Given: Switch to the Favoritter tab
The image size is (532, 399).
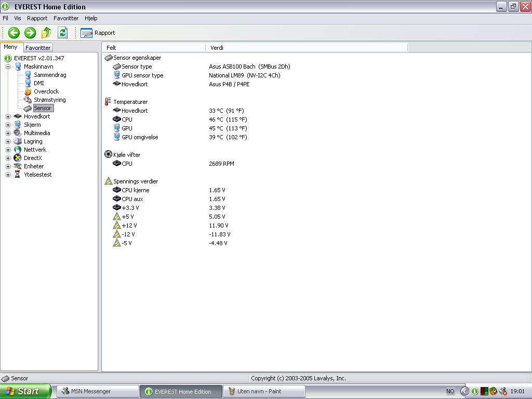Looking at the screenshot, I should click(38, 48).
